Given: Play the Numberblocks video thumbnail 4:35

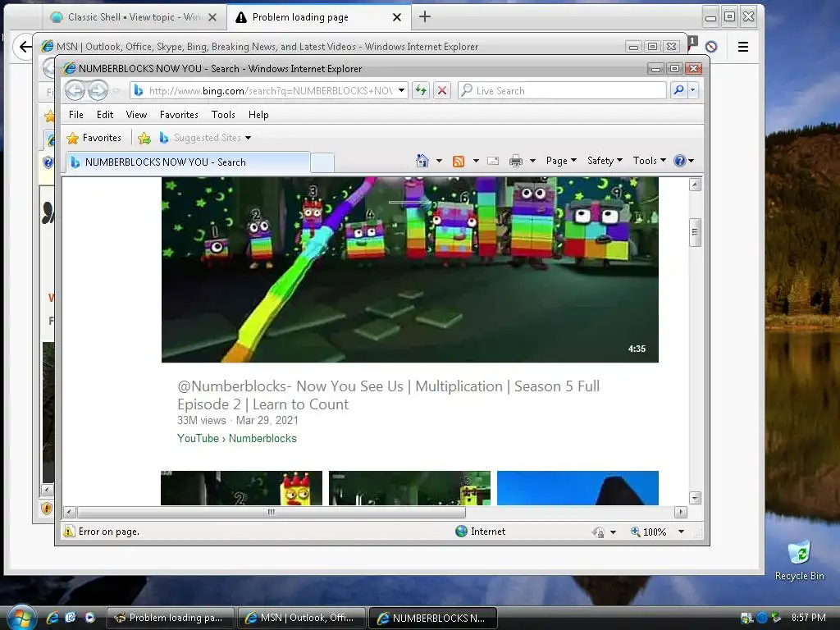Looking at the screenshot, I should point(410,269).
